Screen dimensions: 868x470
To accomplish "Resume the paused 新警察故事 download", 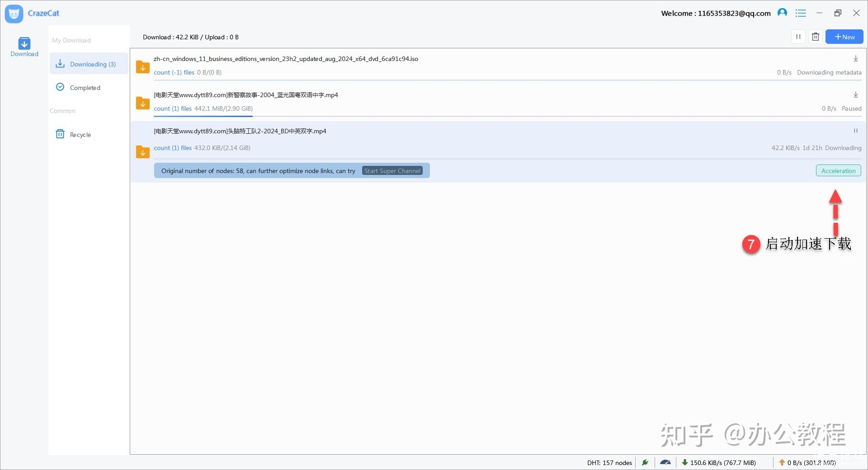I will 855,95.
